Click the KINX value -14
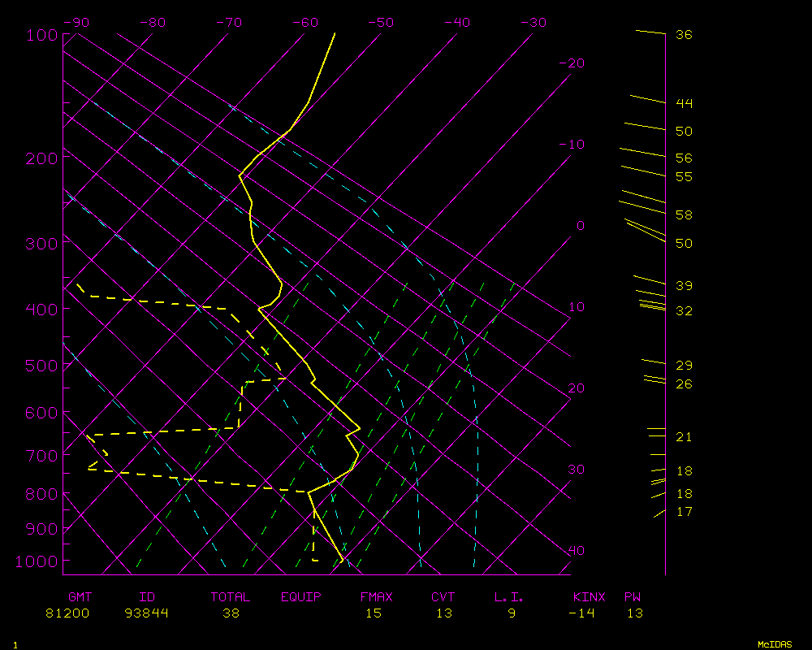812x650 pixels. click(581, 613)
